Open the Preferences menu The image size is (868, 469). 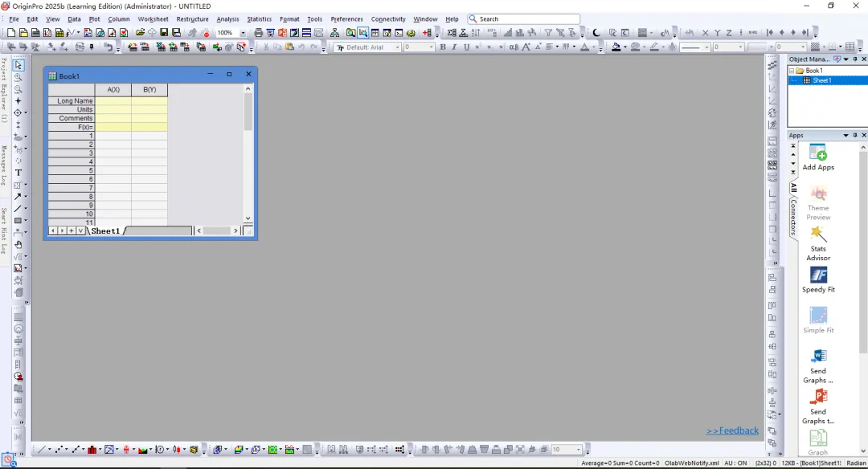[346, 18]
